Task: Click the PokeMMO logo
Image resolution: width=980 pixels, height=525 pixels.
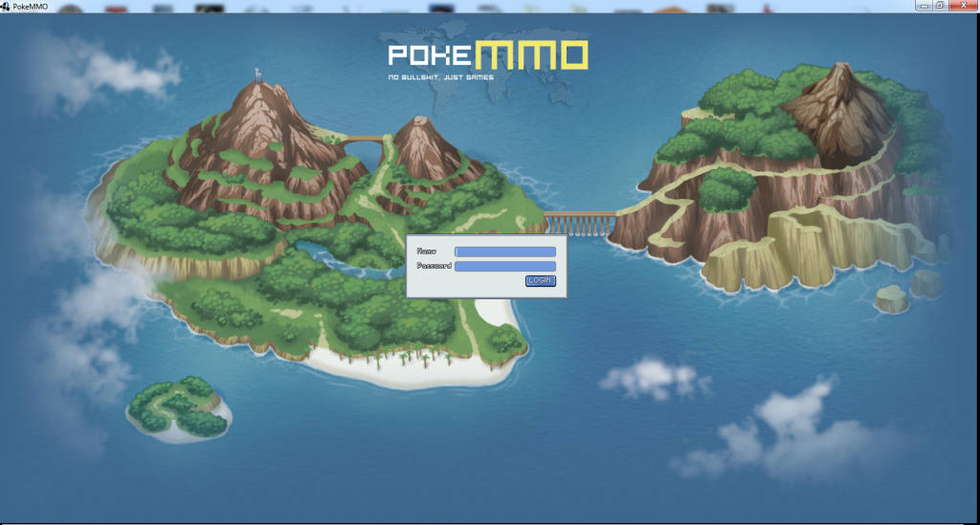Action: pyautogui.click(x=488, y=60)
